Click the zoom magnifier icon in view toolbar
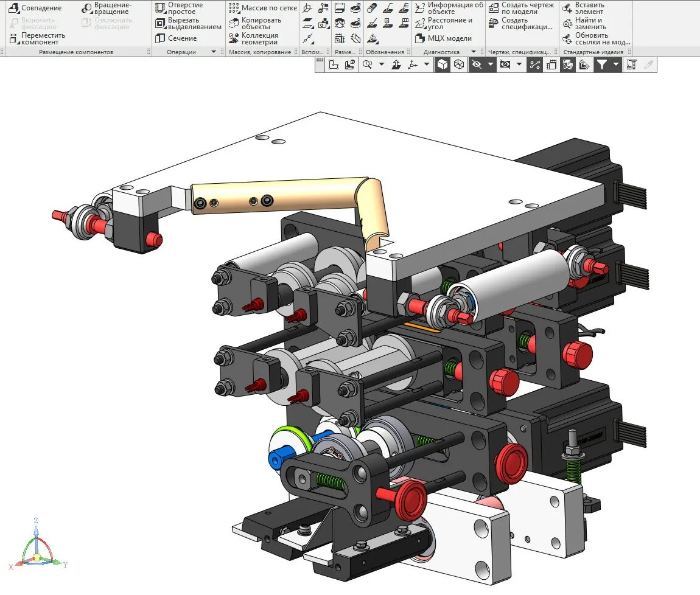 click(x=368, y=65)
